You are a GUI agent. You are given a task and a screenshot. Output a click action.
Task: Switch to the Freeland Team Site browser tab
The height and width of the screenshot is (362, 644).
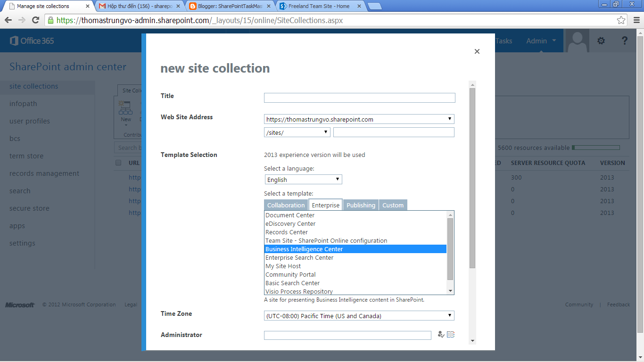pyautogui.click(x=319, y=6)
